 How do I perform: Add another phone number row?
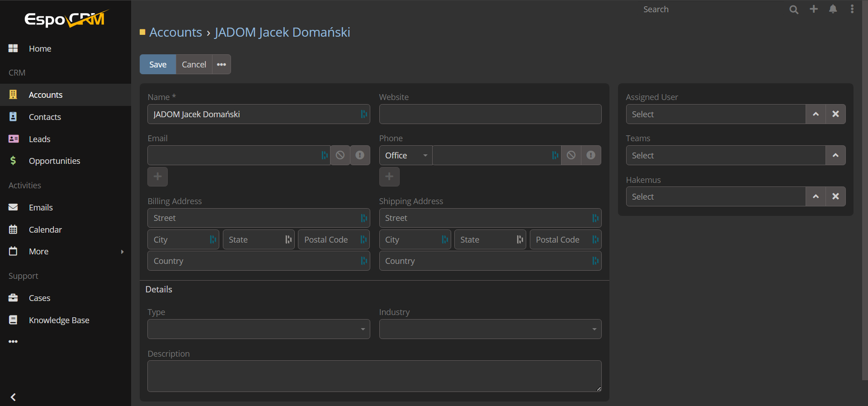[389, 177]
